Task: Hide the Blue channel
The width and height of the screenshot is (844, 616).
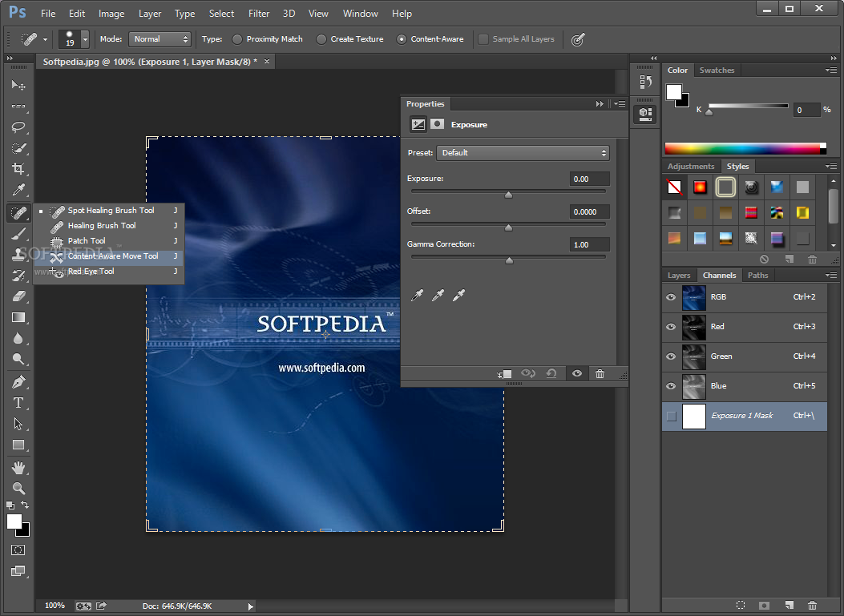Action: pyautogui.click(x=671, y=386)
